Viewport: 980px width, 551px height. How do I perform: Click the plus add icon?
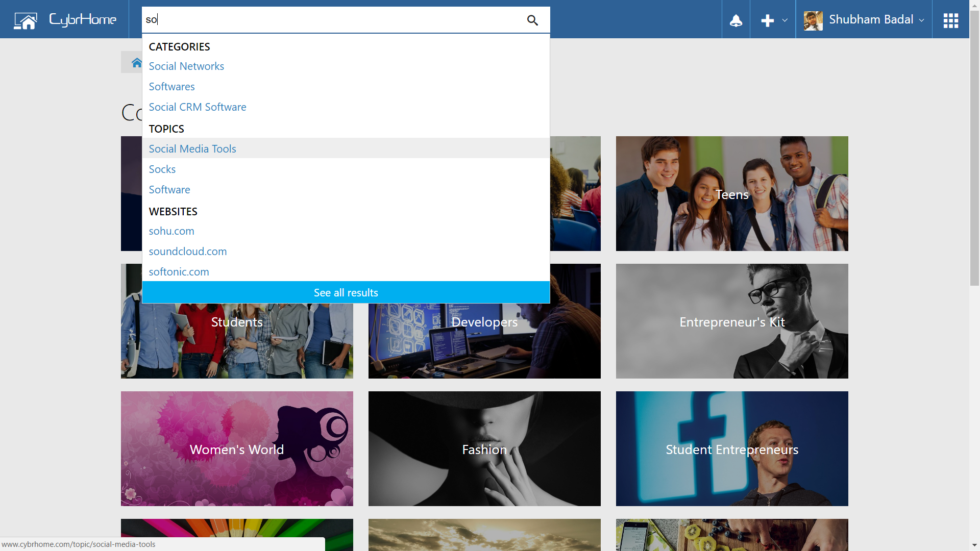pyautogui.click(x=767, y=20)
